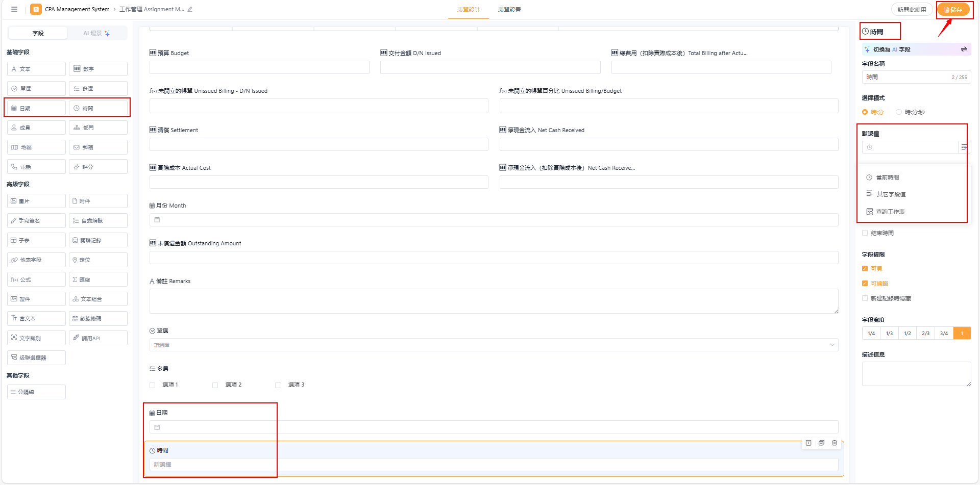
Task: Select 其它字段值 in the default value list
Action: pyautogui.click(x=891, y=194)
